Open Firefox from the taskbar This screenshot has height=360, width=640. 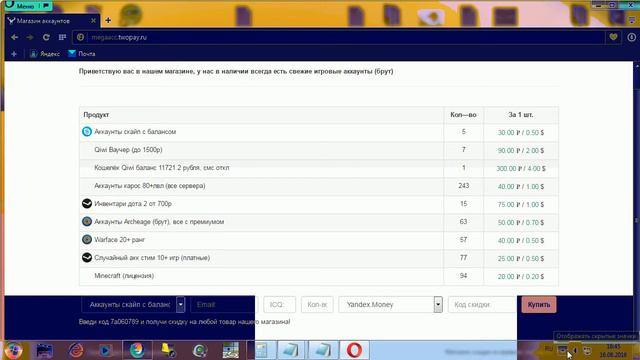137,350
